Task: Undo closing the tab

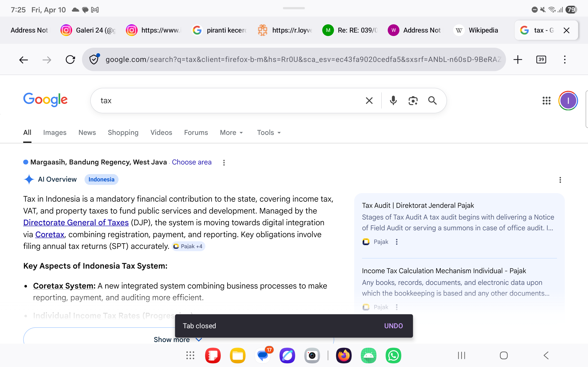Action: point(393,326)
